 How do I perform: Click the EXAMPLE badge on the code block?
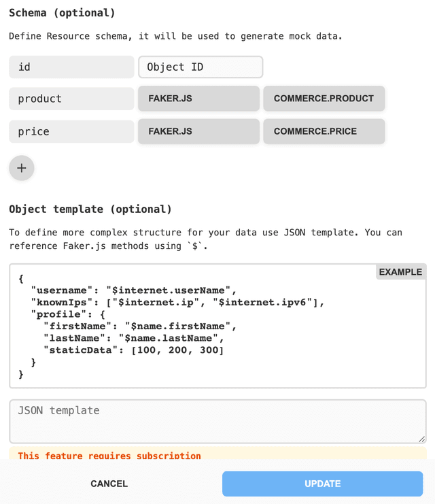(400, 272)
